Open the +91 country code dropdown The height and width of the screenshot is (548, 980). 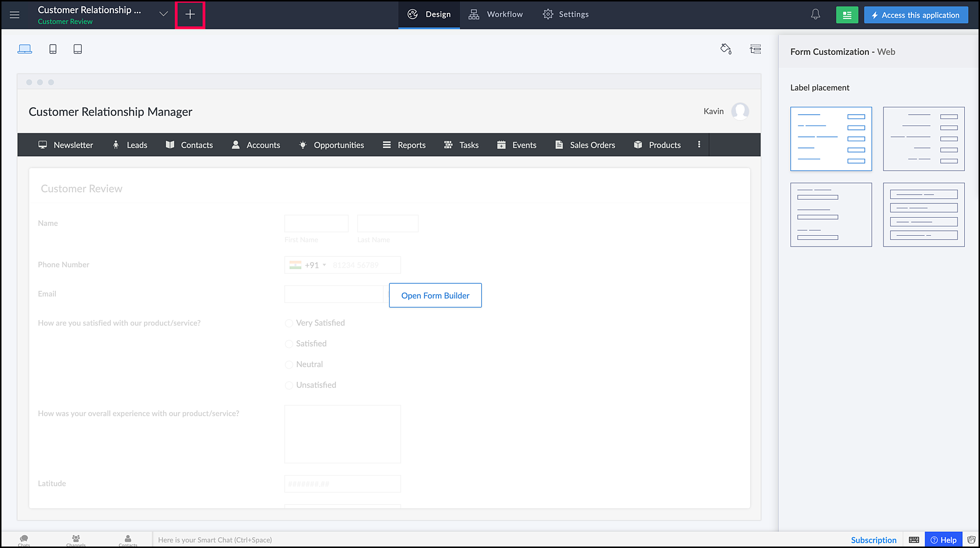click(314, 265)
